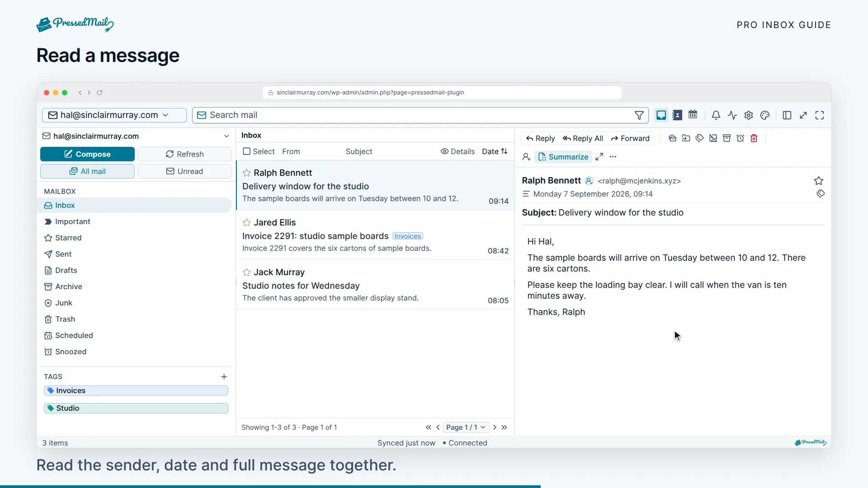Switch to the mail inbox view icon
This screenshot has width=868, height=488.
pos(661,115)
